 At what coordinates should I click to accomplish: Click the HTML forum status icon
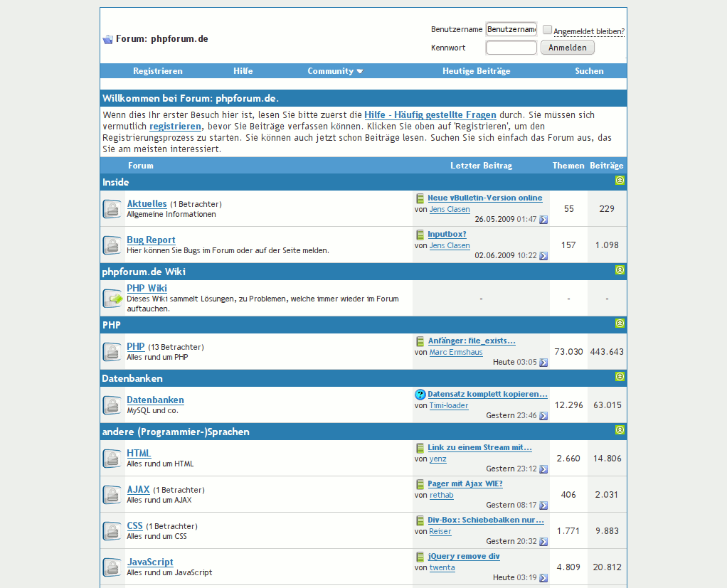click(x=112, y=459)
